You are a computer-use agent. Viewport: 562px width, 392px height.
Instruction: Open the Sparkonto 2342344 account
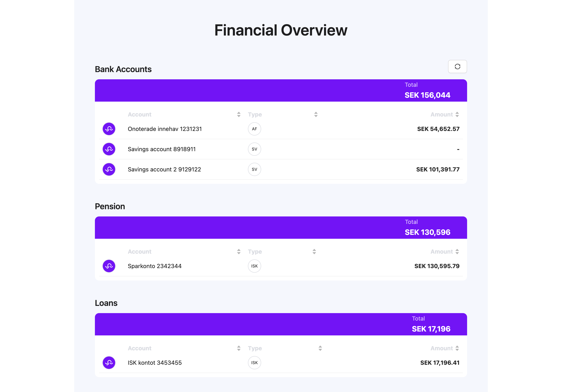pyautogui.click(x=155, y=266)
